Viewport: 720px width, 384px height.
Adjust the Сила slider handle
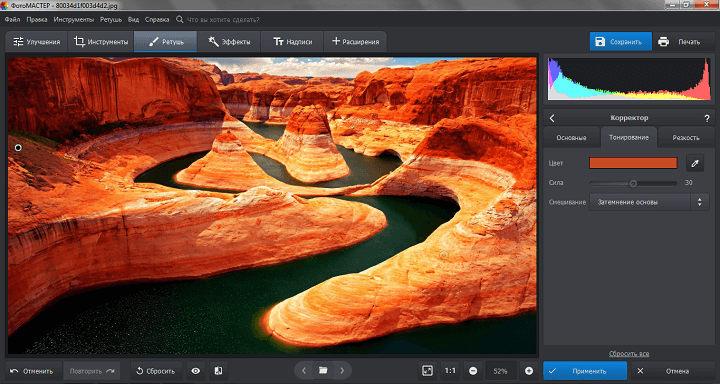click(x=633, y=183)
